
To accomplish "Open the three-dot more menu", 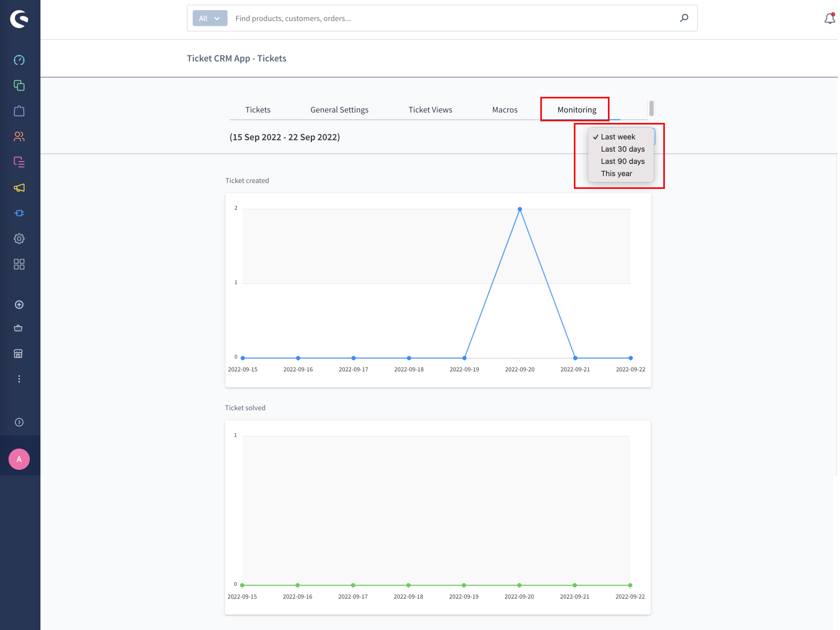I will [x=19, y=379].
